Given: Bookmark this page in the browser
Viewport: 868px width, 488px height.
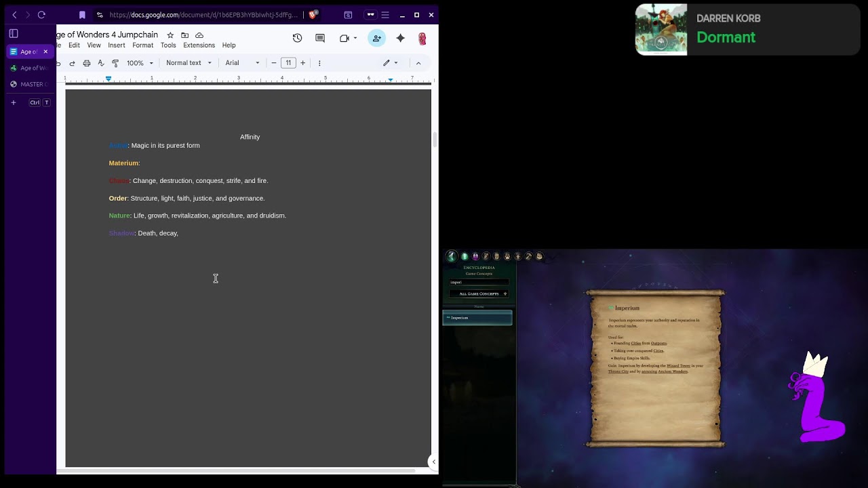Looking at the screenshot, I should [x=82, y=15].
